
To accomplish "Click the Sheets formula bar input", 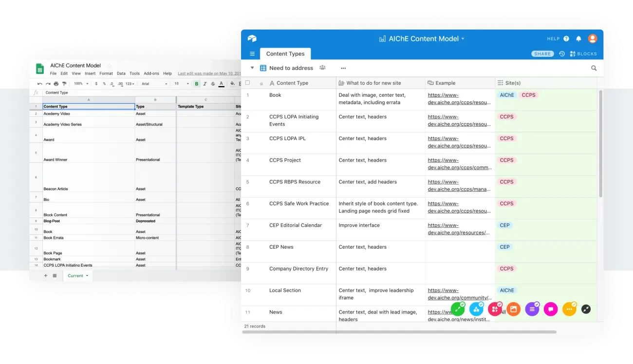I will point(141,92).
